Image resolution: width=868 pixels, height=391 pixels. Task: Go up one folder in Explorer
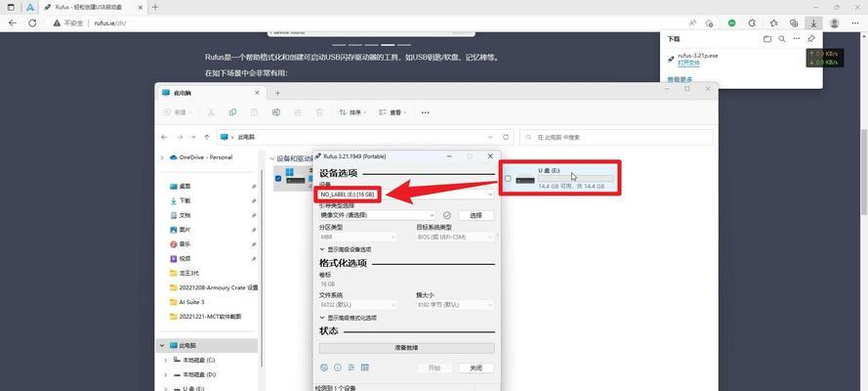tap(207, 137)
